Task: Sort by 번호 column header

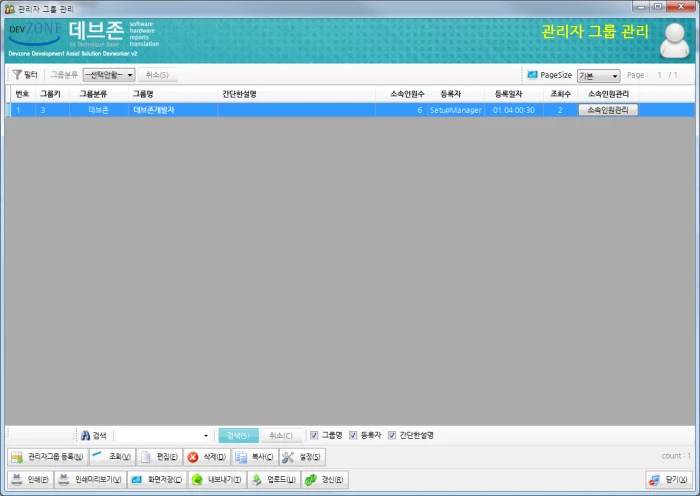Action: pyautogui.click(x=22, y=94)
